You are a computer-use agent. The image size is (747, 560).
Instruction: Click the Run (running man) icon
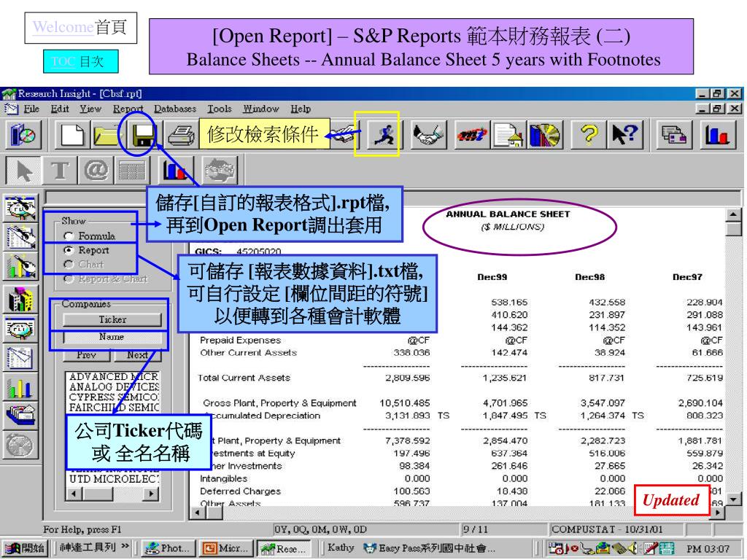pos(384,135)
